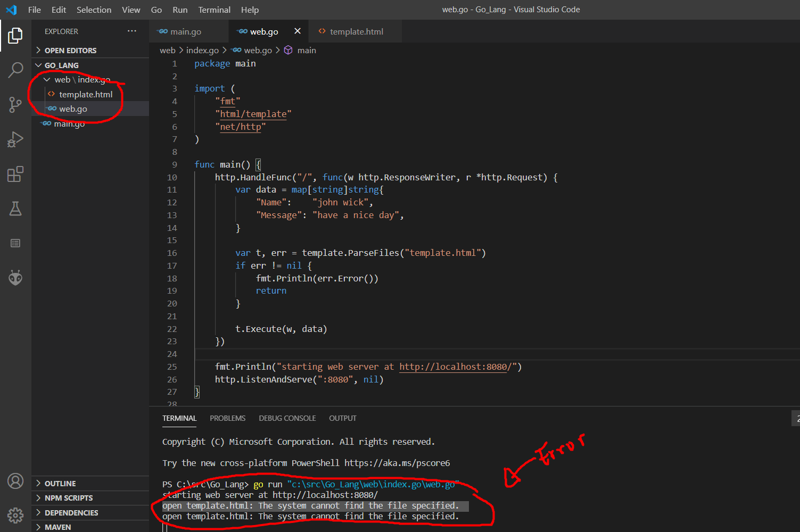Click the robot extension icon in Activity Bar
Viewport: 800px width, 532px height.
pos(15,277)
